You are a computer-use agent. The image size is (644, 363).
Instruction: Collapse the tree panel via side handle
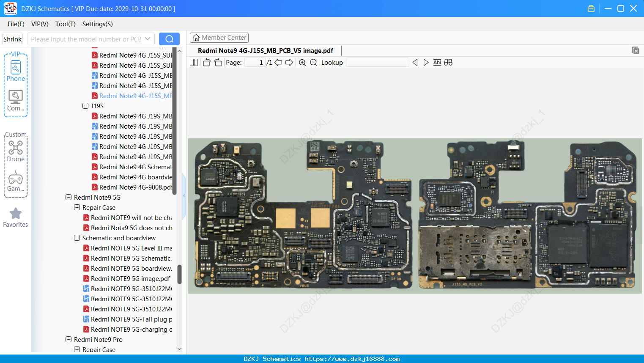184,196
